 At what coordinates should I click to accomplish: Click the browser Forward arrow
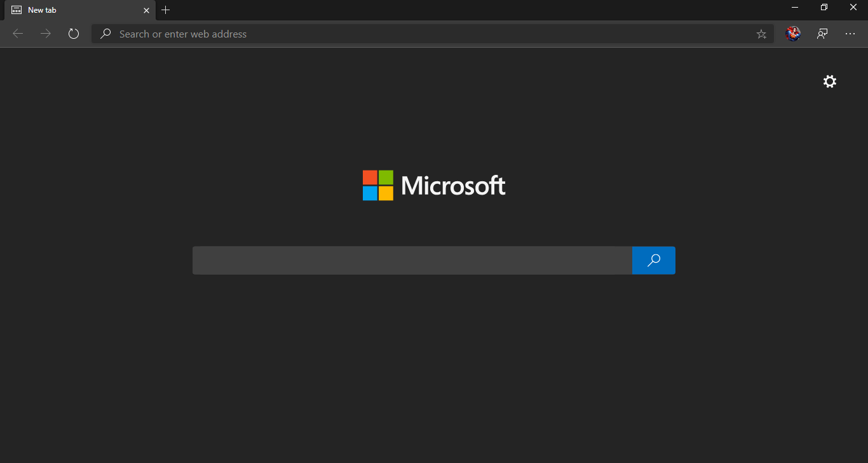pos(46,34)
